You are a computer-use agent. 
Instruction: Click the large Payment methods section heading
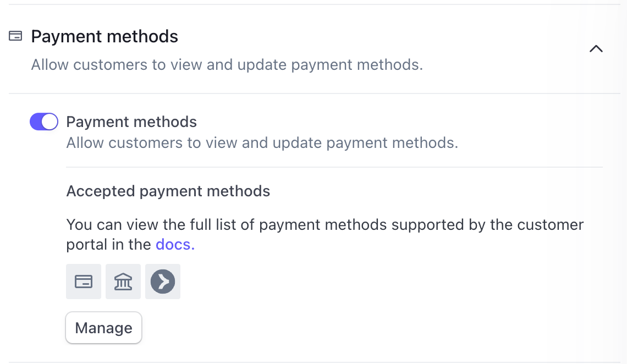[105, 37]
